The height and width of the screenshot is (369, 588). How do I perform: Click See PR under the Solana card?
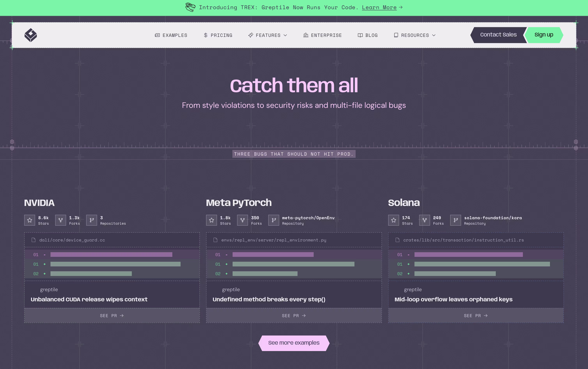point(476,316)
